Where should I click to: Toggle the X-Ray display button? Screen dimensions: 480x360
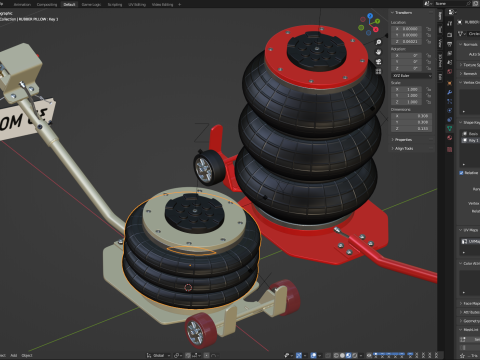tap(328, 355)
